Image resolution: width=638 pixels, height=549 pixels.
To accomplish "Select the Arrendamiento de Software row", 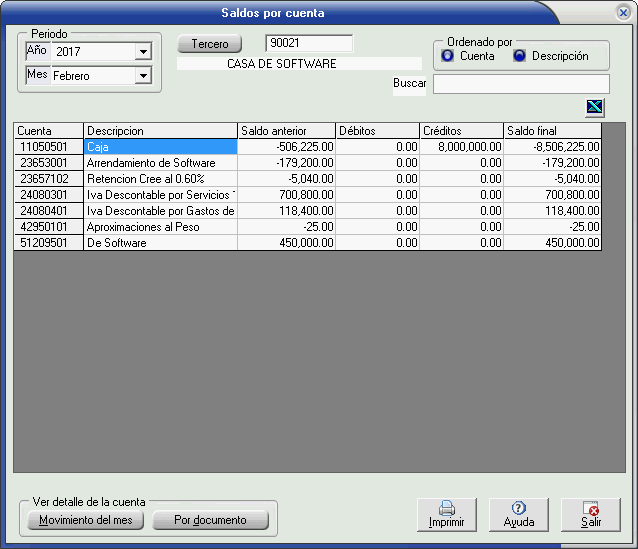I will (160, 163).
